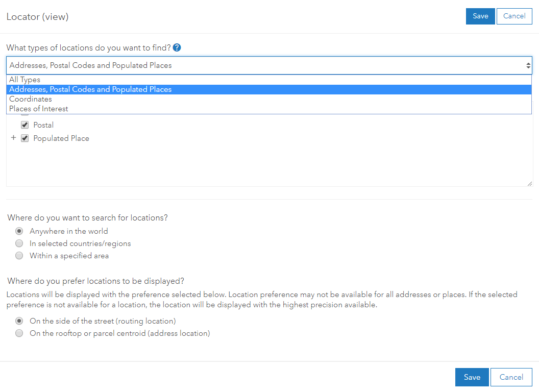The height and width of the screenshot is (392, 539).
Task: Choose In selected countries/regions radio option
Action: [19, 243]
